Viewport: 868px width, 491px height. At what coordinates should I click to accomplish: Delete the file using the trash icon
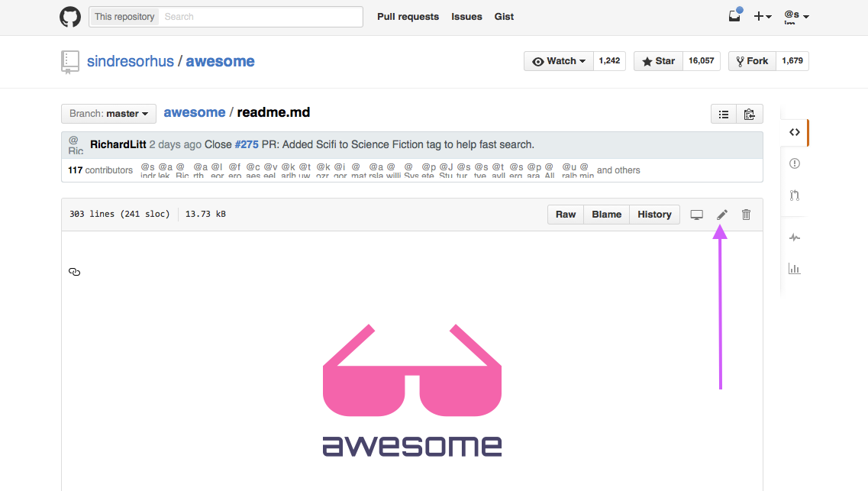746,215
